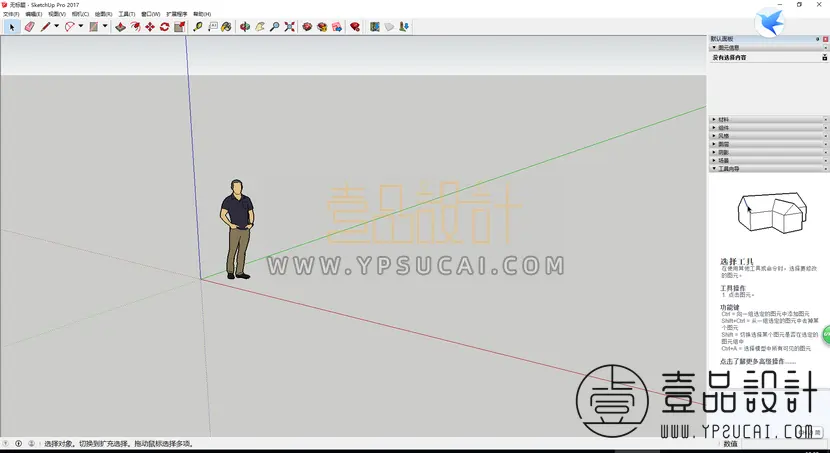Open the 工具(T) menu

pyautogui.click(x=127, y=14)
